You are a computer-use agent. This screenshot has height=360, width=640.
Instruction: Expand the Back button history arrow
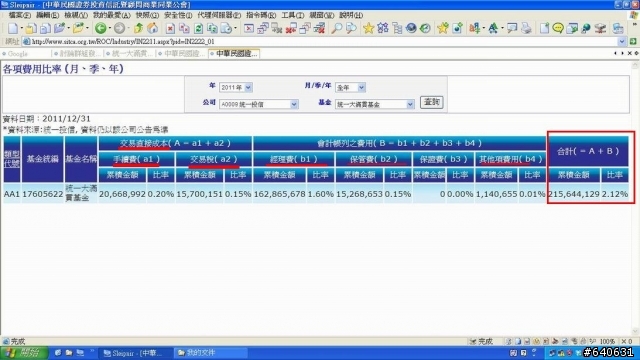[109, 28]
